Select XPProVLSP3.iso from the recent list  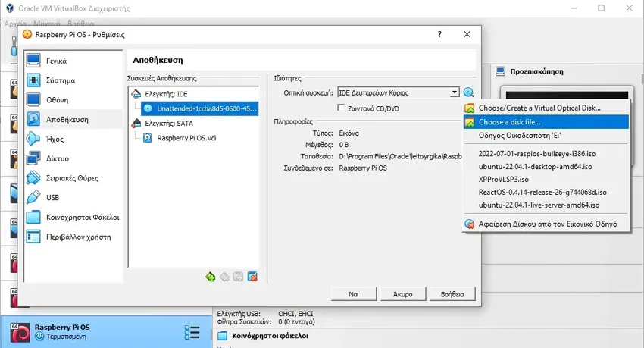(546, 179)
